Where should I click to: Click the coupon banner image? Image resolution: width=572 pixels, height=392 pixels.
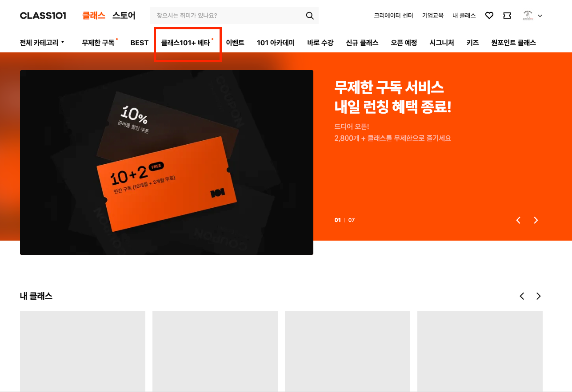[167, 162]
